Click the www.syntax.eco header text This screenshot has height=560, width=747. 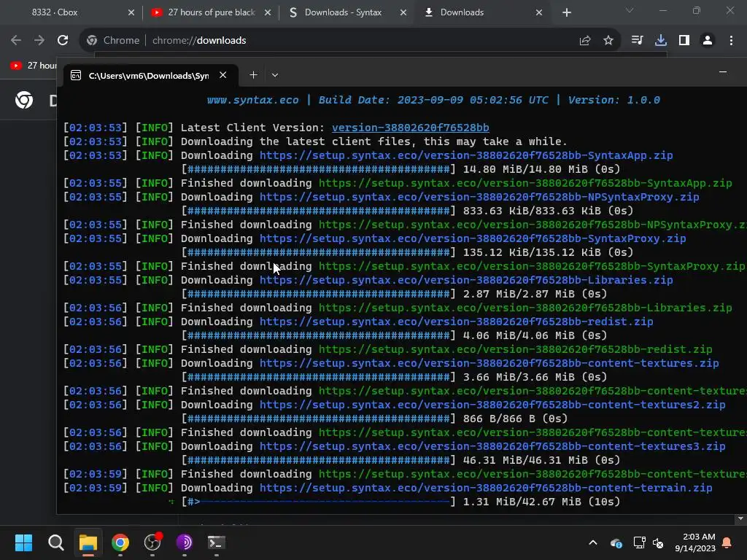pos(252,100)
